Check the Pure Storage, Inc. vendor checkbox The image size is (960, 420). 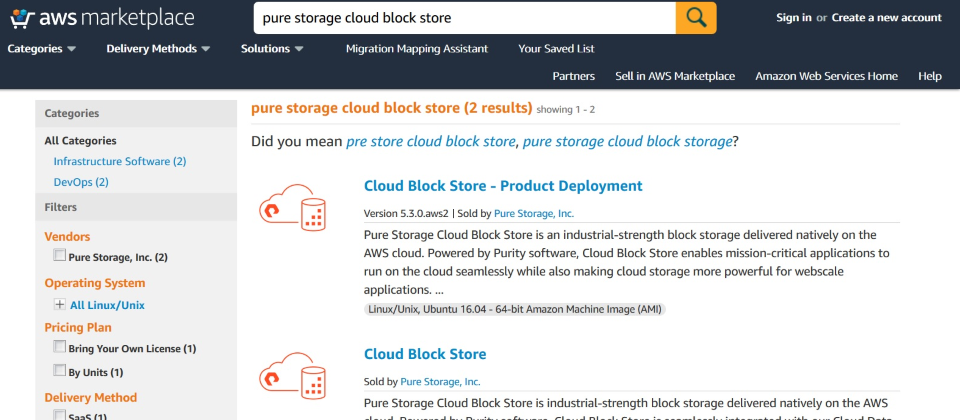tap(59, 257)
